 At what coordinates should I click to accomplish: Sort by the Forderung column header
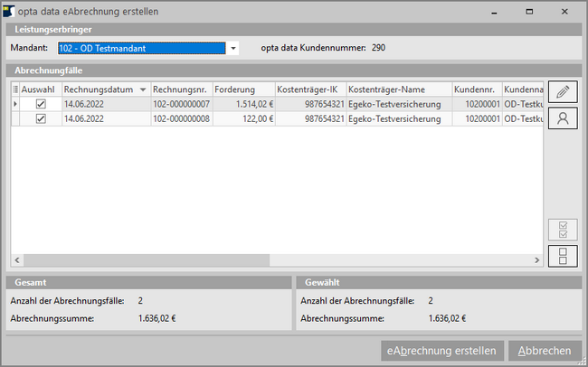point(244,89)
